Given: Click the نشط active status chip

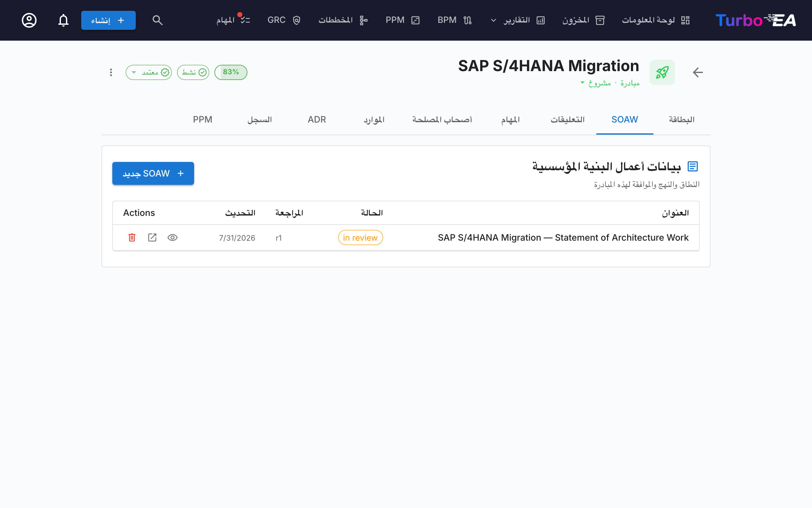Looking at the screenshot, I should pyautogui.click(x=193, y=72).
